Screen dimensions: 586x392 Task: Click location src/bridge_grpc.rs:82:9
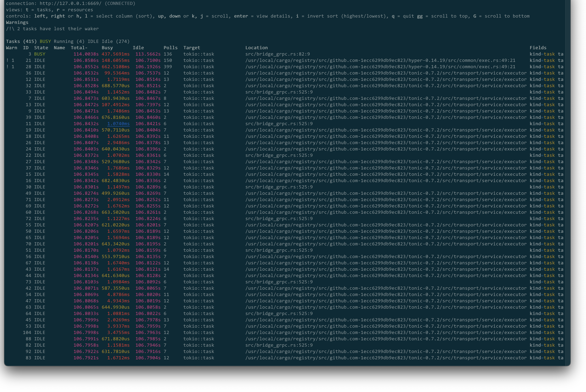coord(278,54)
